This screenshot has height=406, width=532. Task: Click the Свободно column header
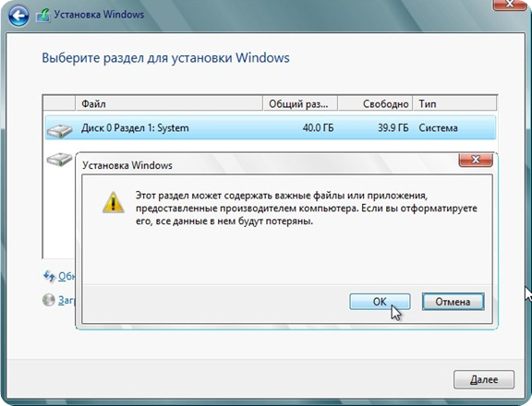[375, 103]
